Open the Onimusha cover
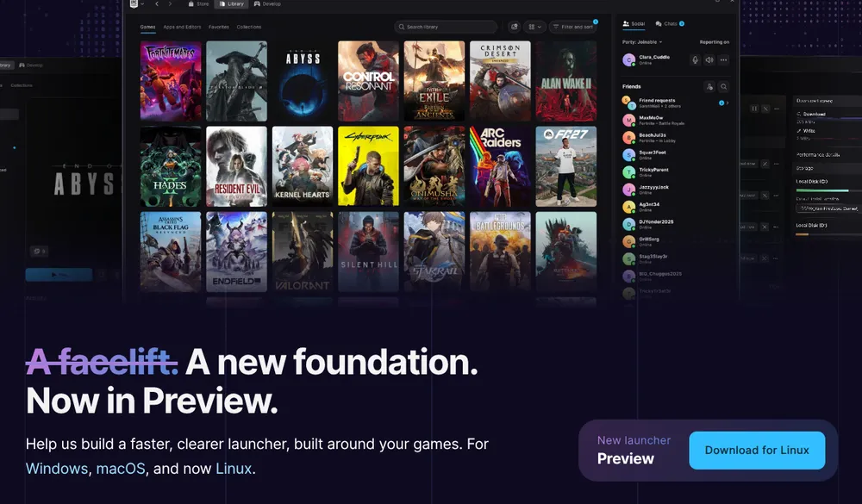The width and height of the screenshot is (862, 504). (x=434, y=166)
